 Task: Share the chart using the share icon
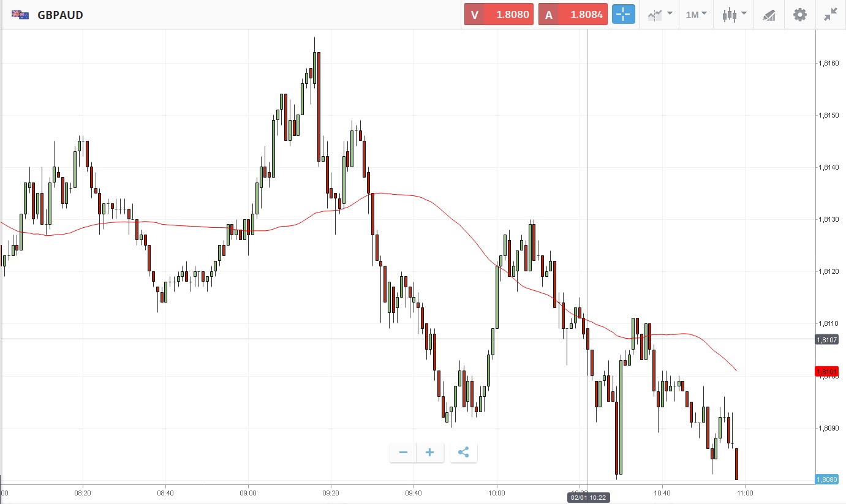pyautogui.click(x=464, y=453)
